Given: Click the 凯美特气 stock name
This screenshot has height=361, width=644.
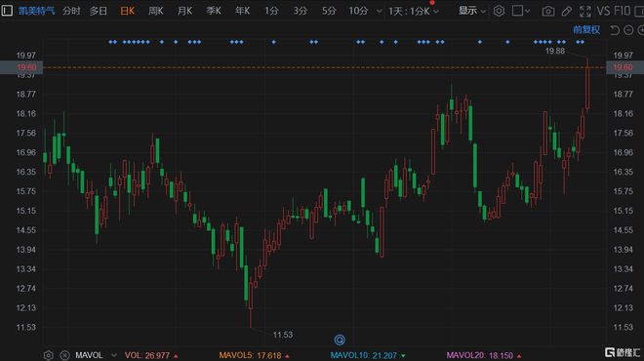Looking at the screenshot, I should pos(36,11).
